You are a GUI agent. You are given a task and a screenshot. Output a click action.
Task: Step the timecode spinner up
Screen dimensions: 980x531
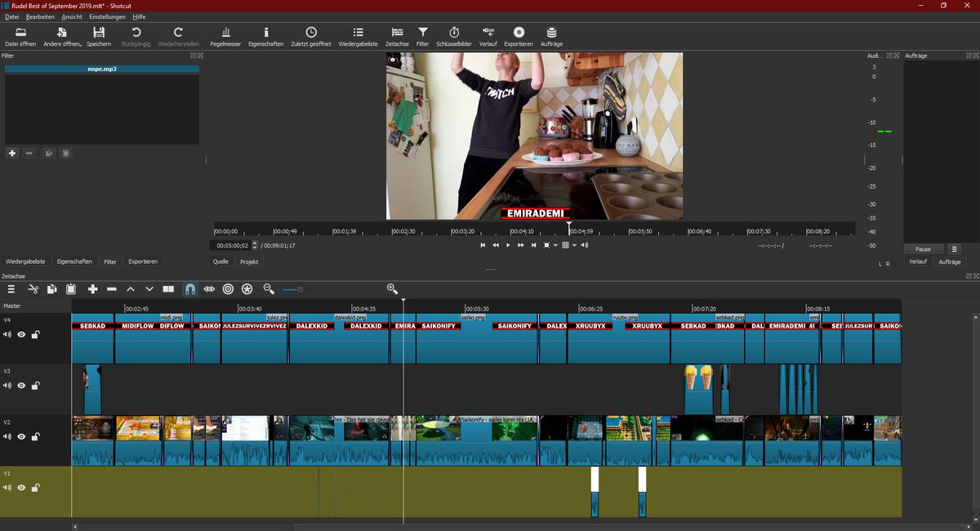point(255,243)
